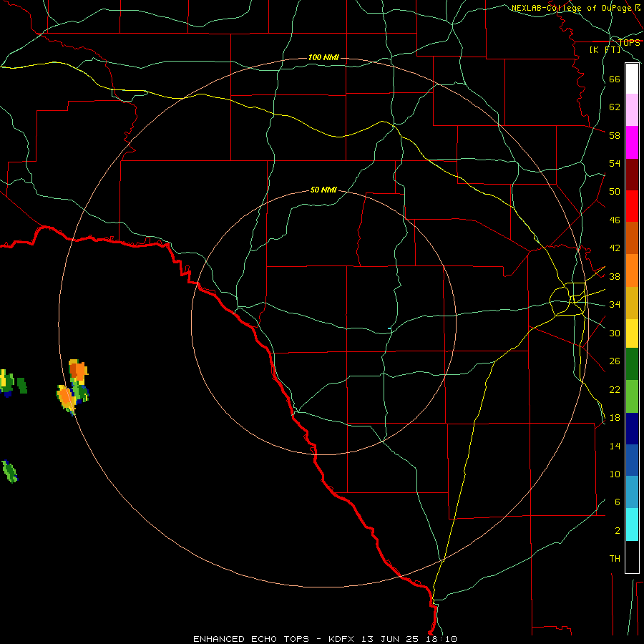Click the '13 JUN 25 18:10' timestamp
The height and width of the screenshot is (644, 644).
pyautogui.click(x=409, y=639)
